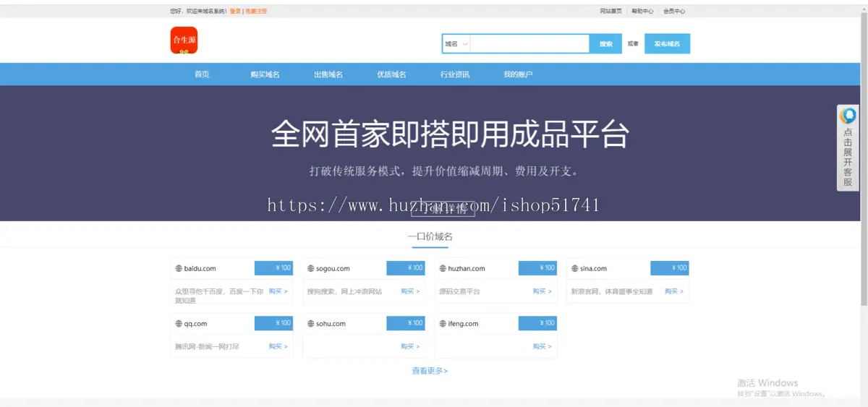Open 我的账户 navigation item
868x407 pixels.
click(518, 74)
